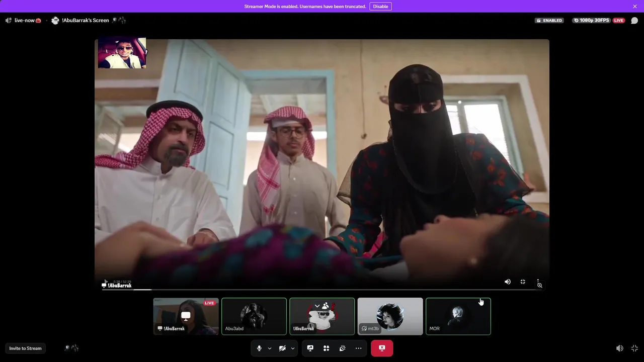Click the muted icon on the mt3b tile
Viewport: 644px width, 362px height.
coord(364,329)
